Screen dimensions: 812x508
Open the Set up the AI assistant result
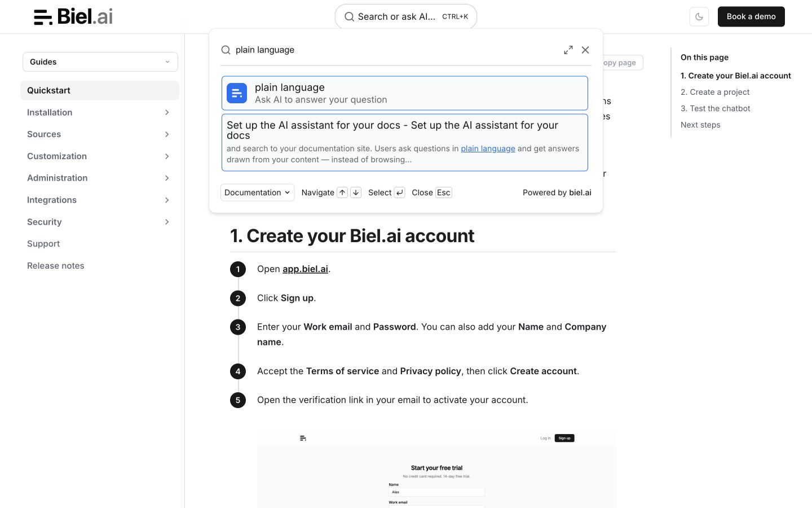[x=405, y=142]
